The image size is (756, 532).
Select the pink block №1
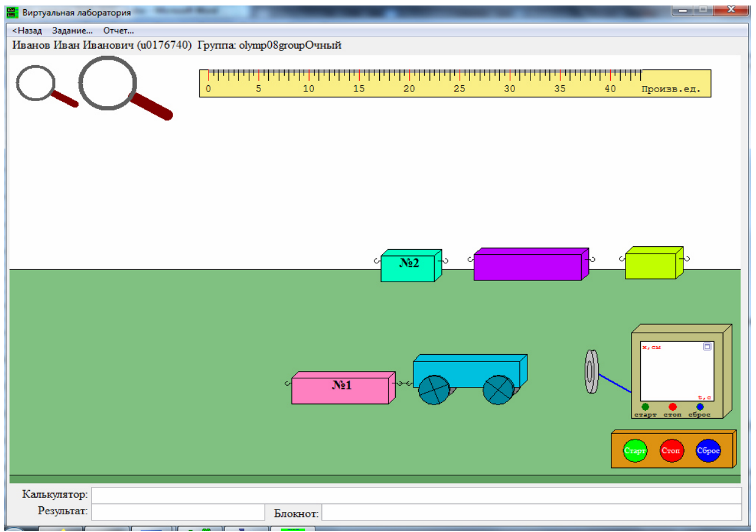point(344,388)
